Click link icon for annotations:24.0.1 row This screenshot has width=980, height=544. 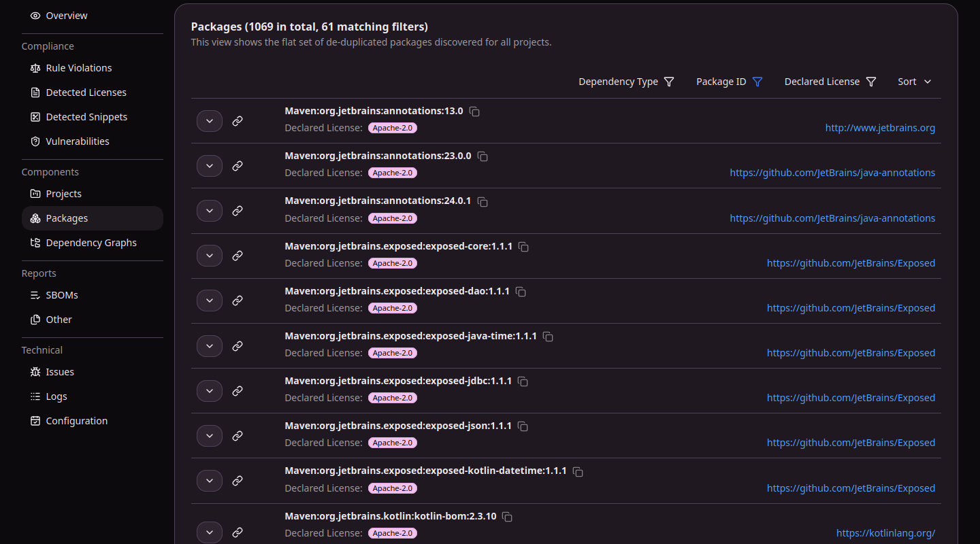238,211
